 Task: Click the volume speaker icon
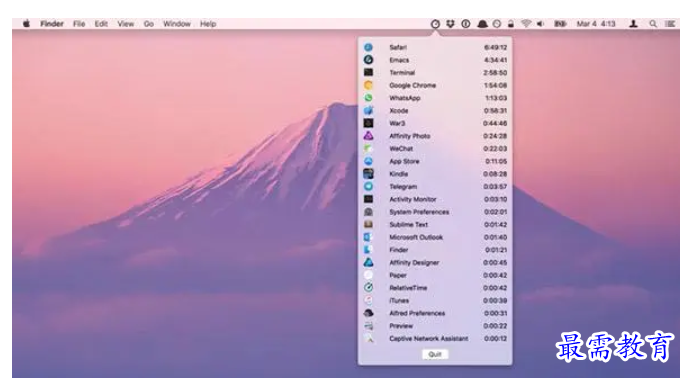coord(540,24)
